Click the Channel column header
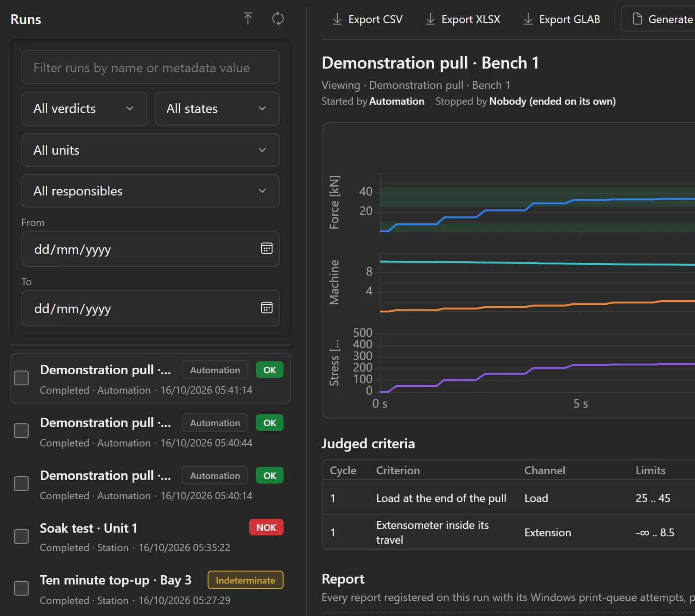695x616 pixels. [545, 471]
